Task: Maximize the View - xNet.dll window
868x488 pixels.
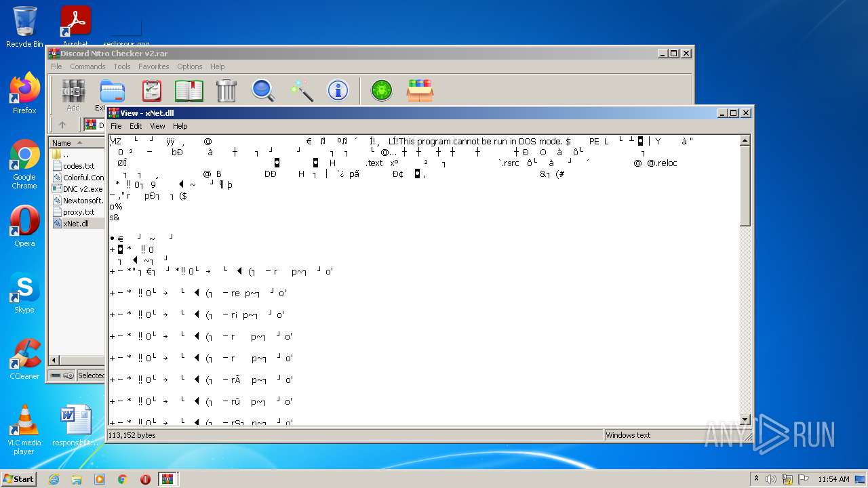Action: click(734, 113)
